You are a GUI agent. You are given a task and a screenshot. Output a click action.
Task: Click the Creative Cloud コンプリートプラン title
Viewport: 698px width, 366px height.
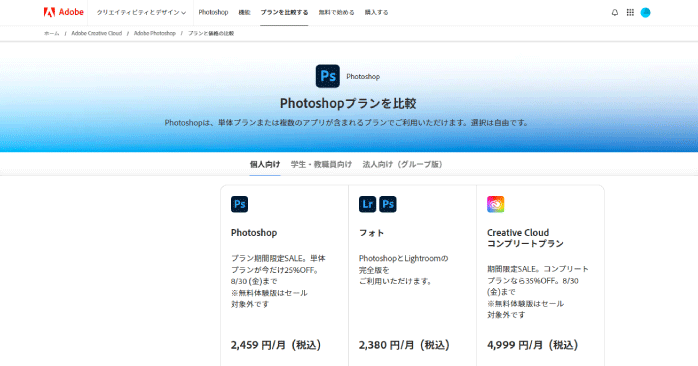click(525, 238)
